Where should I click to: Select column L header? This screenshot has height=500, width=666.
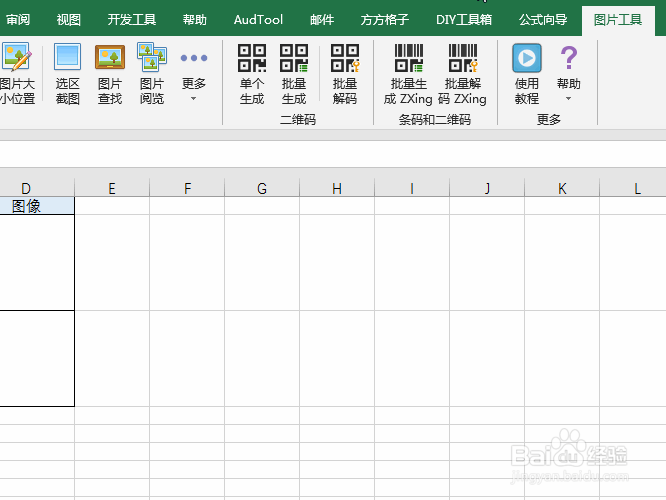coord(633,188)
